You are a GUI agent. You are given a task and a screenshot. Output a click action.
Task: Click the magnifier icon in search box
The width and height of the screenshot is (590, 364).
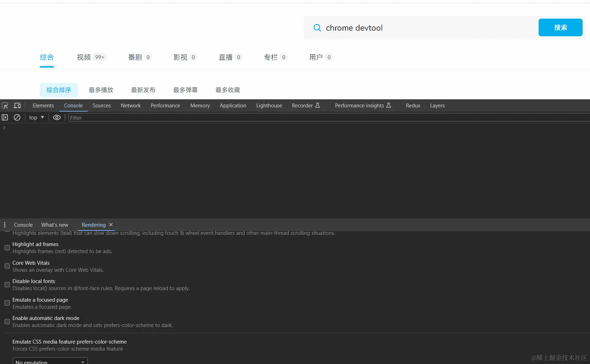(x=317, y=28)
